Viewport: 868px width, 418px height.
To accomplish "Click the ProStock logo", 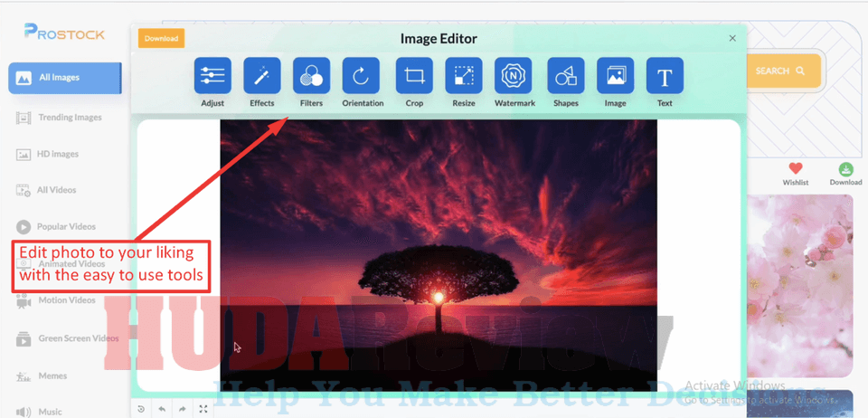I will click(x=64, y=32).
